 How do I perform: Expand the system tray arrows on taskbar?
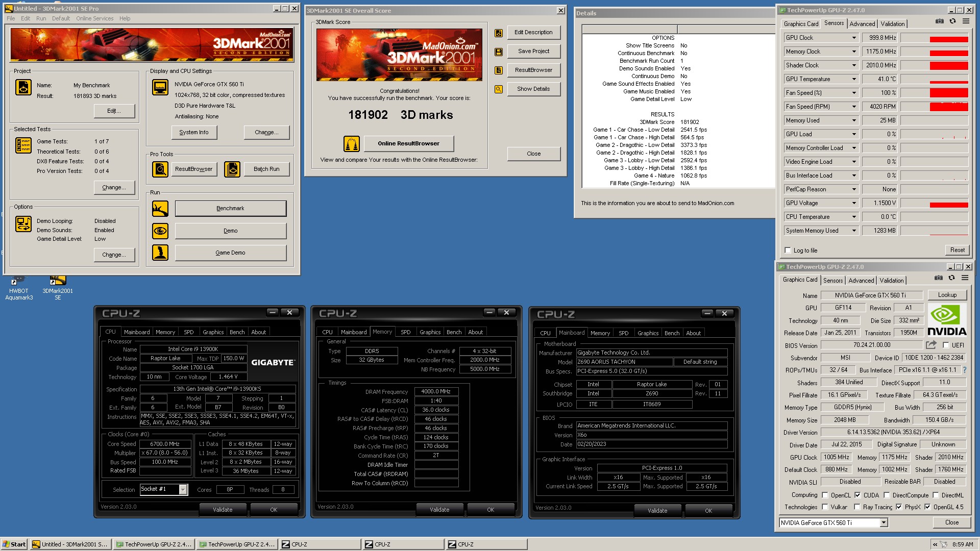[x=935, y=544]
